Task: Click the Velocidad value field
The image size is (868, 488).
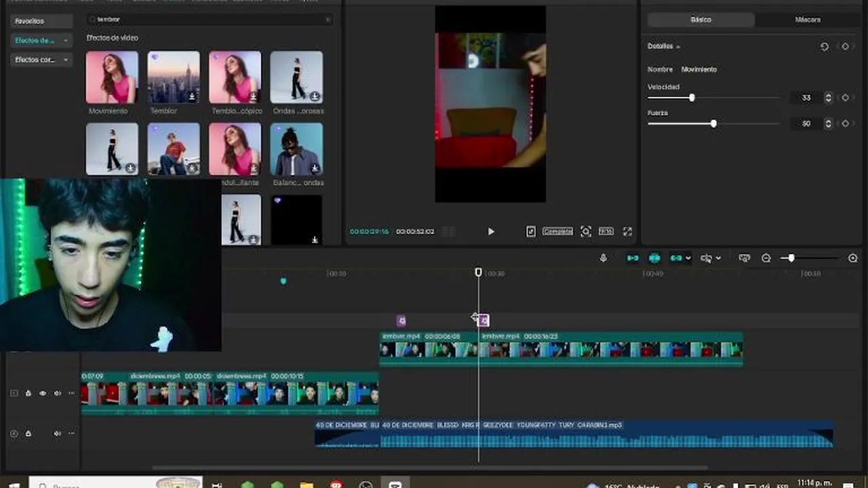Action: pyautogui.click(x=806, y=98)
